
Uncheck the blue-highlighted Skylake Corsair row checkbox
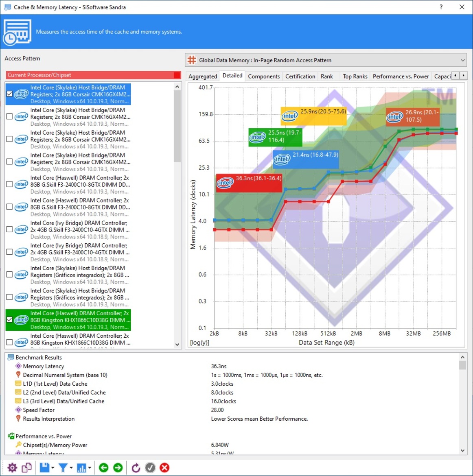tap(9, 94)
